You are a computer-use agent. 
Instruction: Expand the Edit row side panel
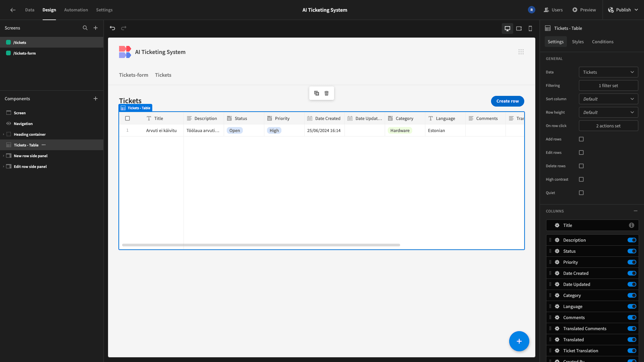click(x=3, y=167)
